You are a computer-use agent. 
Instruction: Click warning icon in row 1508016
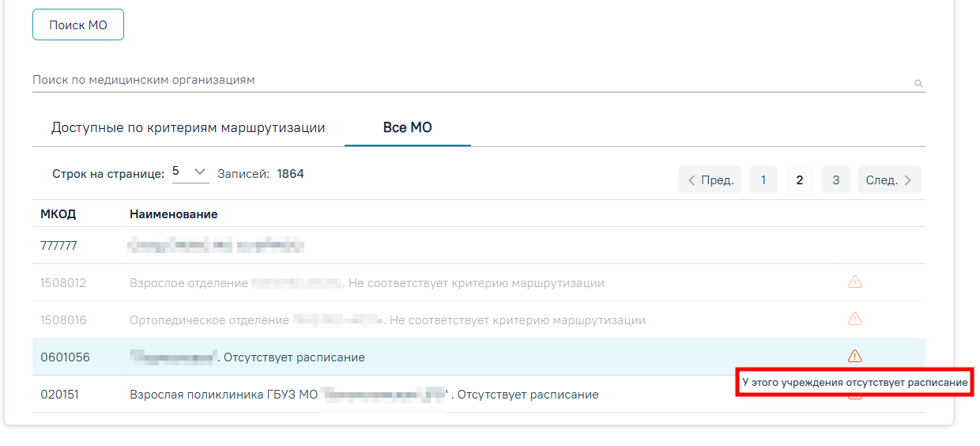[854, 319]
